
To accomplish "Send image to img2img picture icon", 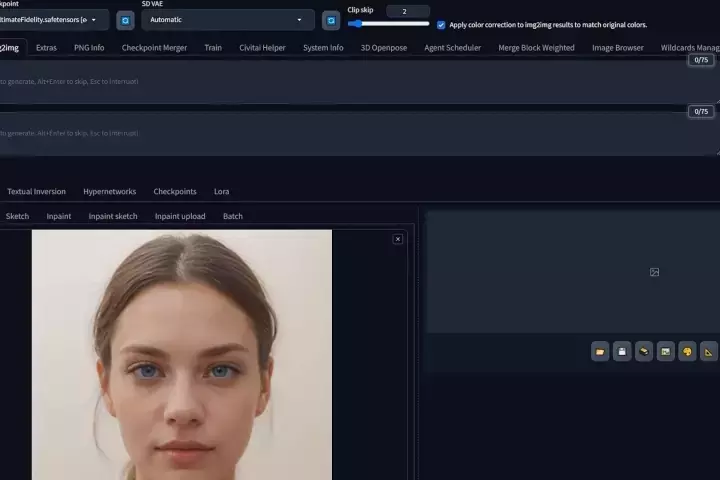I will (665, 352).
